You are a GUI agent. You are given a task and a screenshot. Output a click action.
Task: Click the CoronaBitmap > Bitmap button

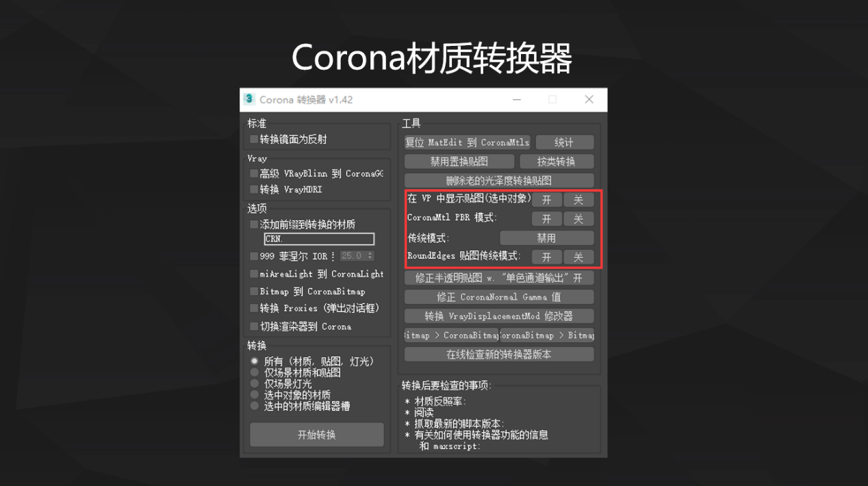point(547,335)
